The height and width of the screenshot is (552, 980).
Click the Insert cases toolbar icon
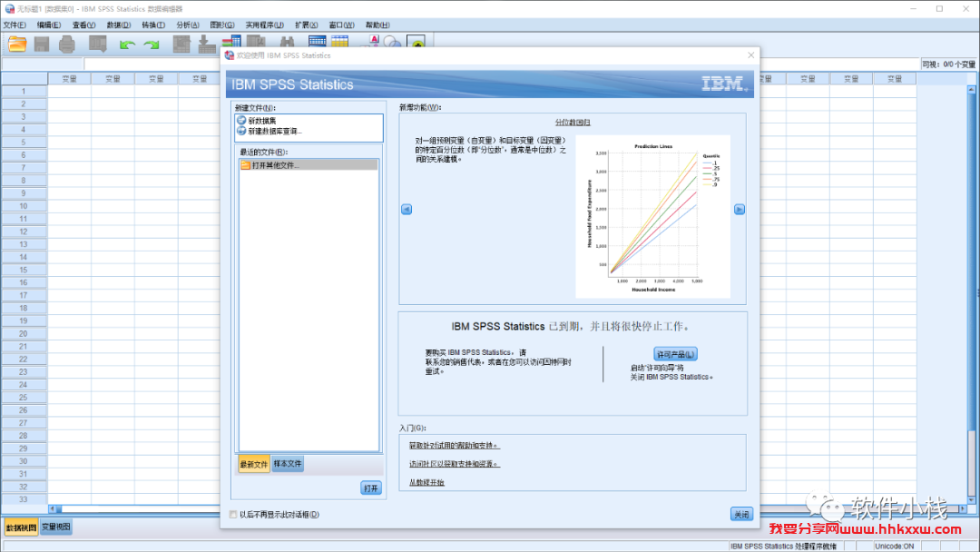tap(318, 42)
